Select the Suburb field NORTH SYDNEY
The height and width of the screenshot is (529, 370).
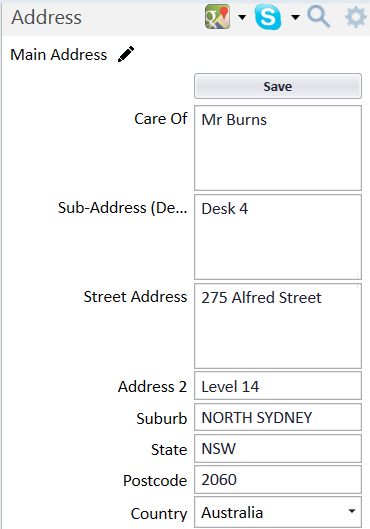[278, 417]
